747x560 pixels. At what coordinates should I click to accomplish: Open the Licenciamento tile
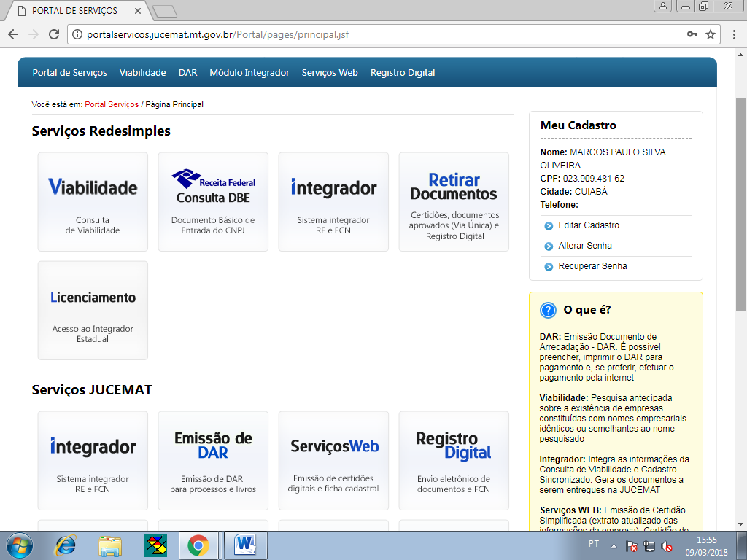(x=93, y=311)
